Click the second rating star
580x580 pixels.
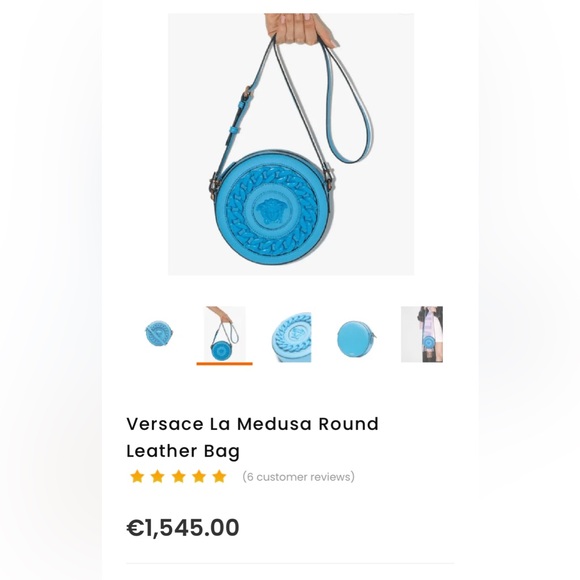[158, 476]
